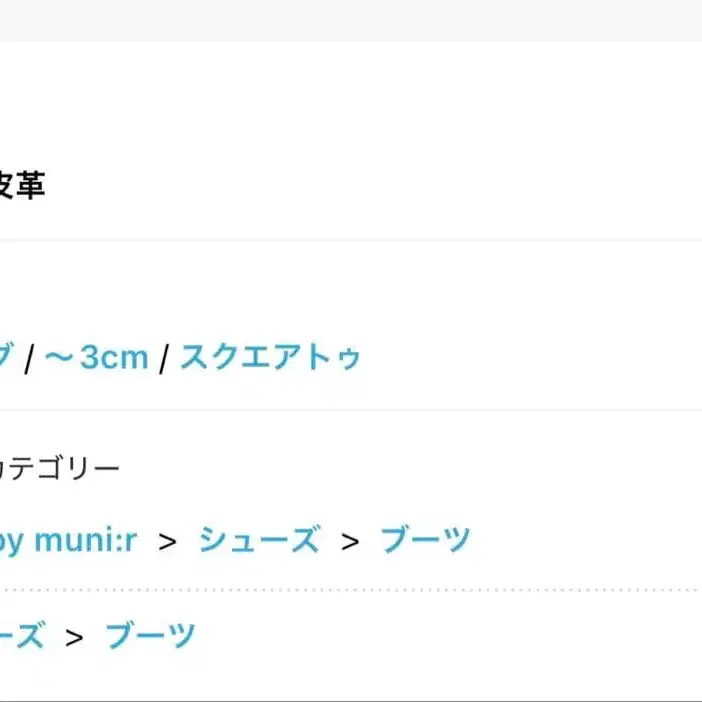Click the bottom border below the last breadcrumb
Image resolution: width=702 pixels, height=702 pixels.
[351, 699]
